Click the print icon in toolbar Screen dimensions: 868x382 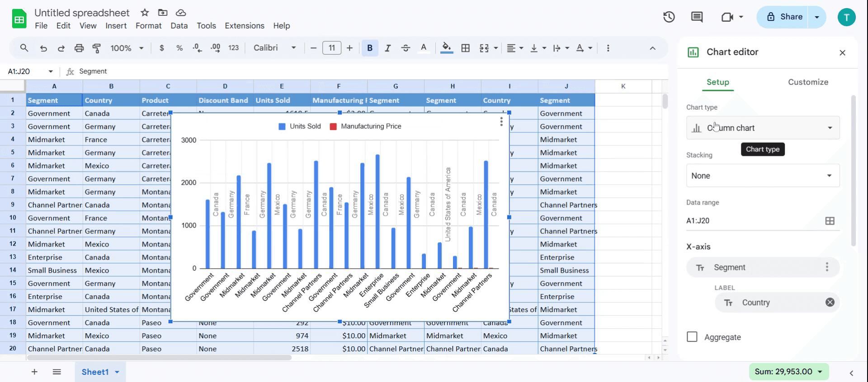click(x=79, y=48)
